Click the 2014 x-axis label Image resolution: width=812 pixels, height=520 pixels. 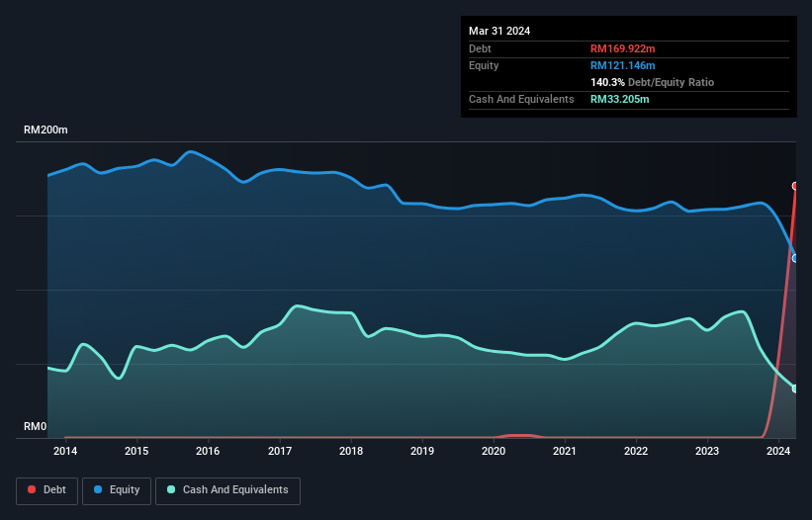(x=65, y=451)
